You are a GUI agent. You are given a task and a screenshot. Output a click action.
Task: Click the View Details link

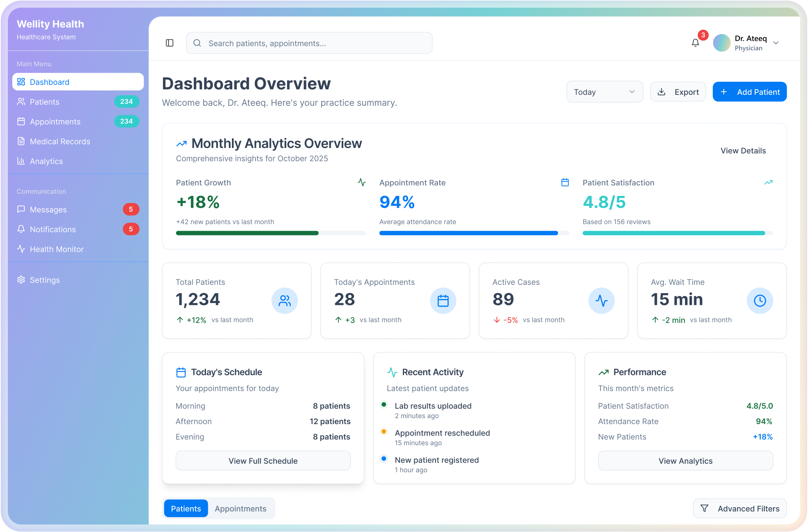click(x=743, y=151)
